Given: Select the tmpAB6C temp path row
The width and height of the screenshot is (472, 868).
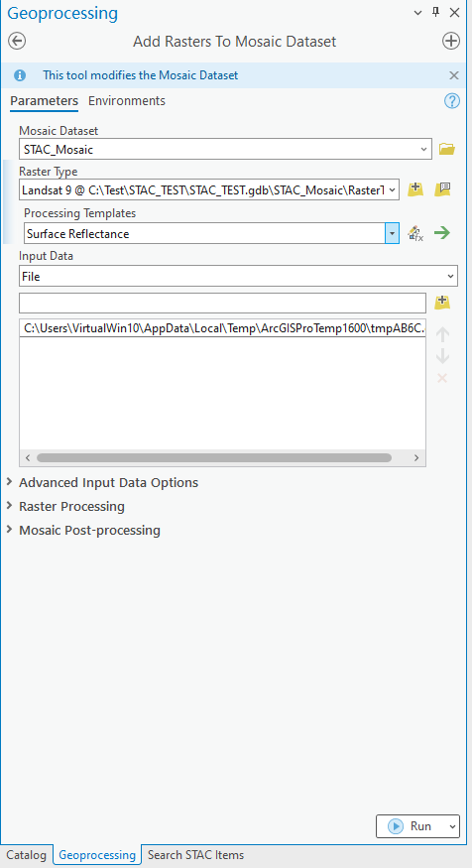Looking at the screenshot, I should coord(222,328).
